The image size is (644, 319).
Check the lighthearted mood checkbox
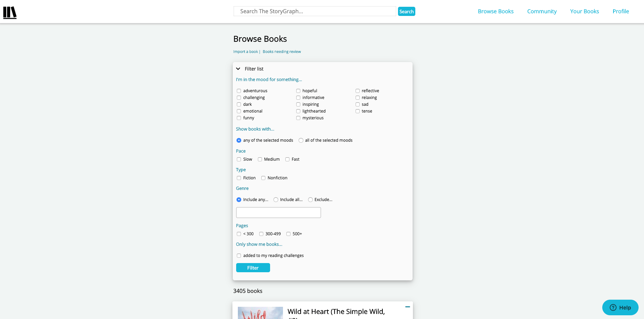(298, 111)
